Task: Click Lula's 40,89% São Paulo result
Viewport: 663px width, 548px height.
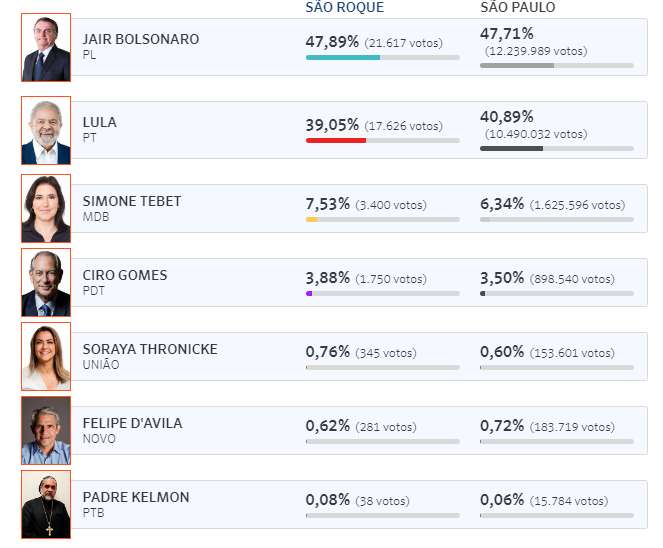Action: (x=507, y=117)
